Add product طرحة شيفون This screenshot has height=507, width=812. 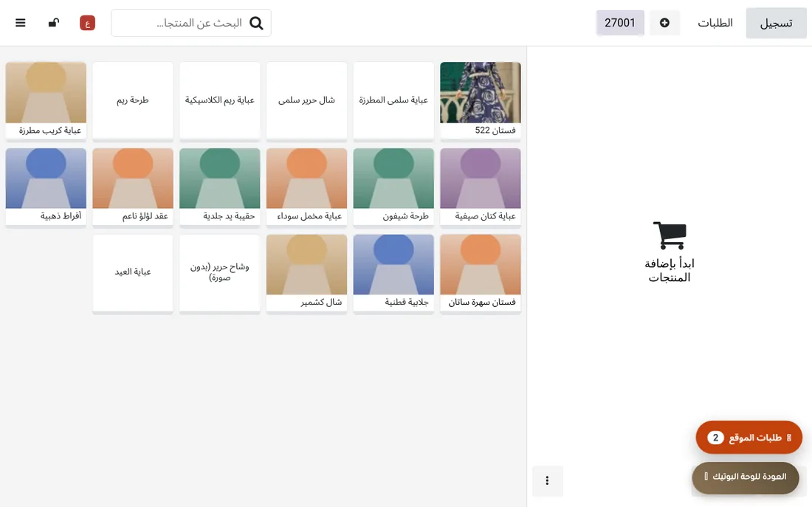coord(393,187)
